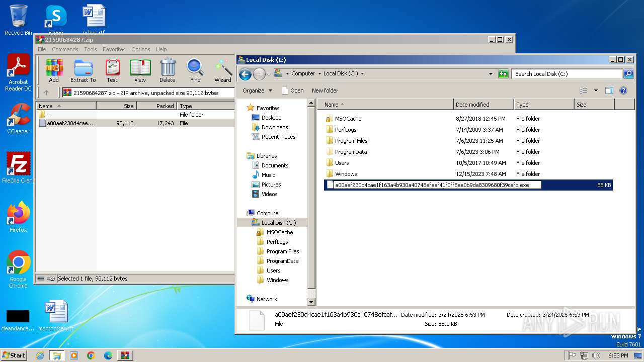The image size is (644, 362).
Task: Click the WinRAR Add toolbar icon
Action: [54, 71]
